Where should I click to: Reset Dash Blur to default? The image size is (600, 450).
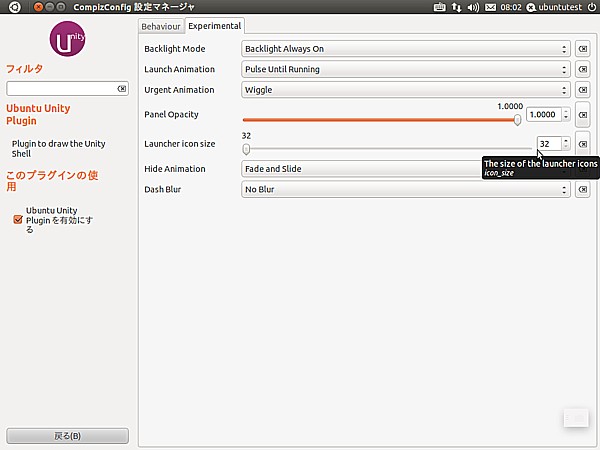pos(582,189)
